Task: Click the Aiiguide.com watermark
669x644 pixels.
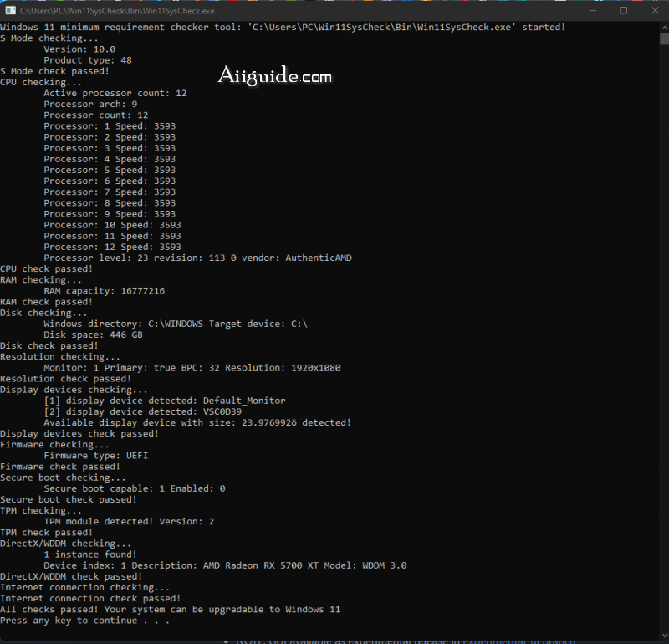Action: [x=275, y=75]
